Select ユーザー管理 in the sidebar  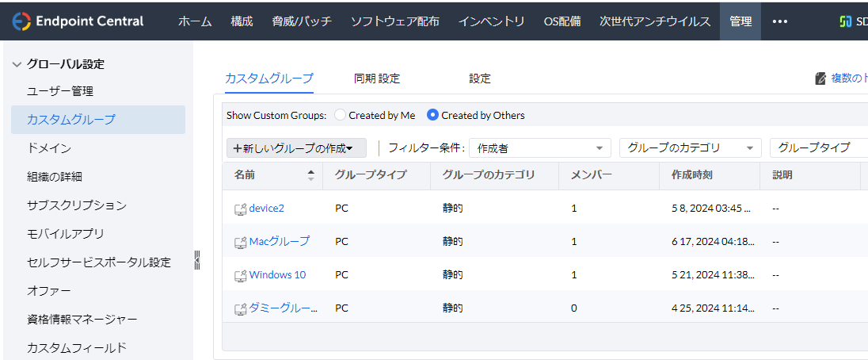pos(60,91)
